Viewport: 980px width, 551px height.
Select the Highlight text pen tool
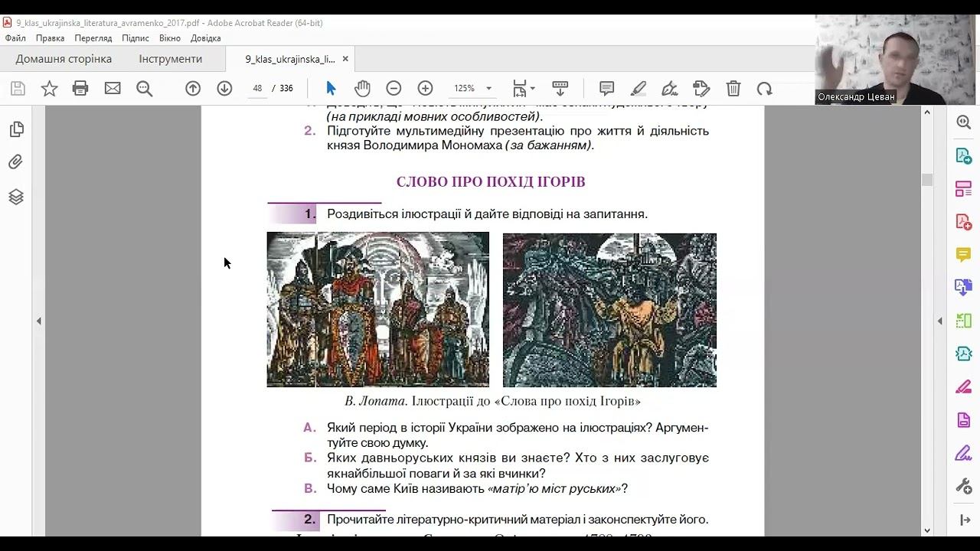639,88
